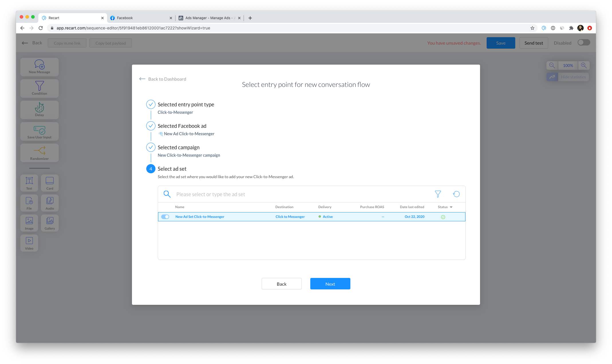
Task: Open the Recart browser extension icon
Action: 544,28
